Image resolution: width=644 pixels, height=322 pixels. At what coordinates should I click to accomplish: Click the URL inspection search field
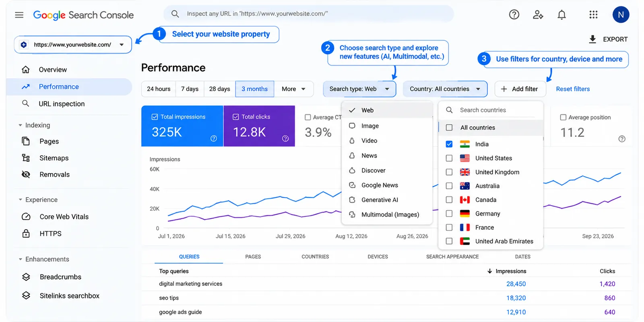click(x=309, y=14)
